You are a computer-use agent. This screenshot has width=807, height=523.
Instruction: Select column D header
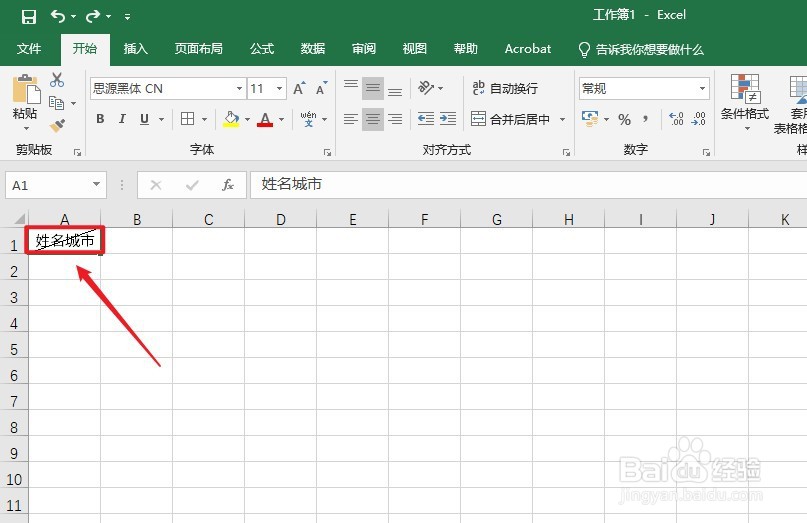click(280, 219)
